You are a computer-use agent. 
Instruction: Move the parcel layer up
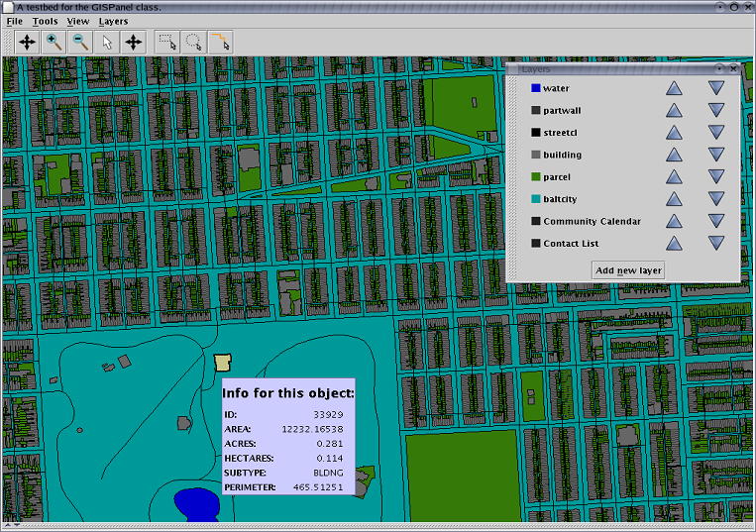(674, 176)
